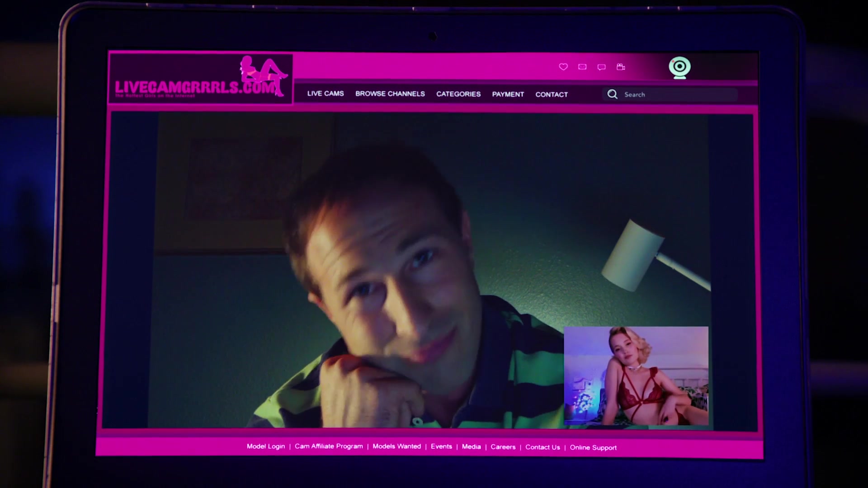This screenshot has height=488, width=868.
Task: Click the video camera icon
Action: coord(621,67)
